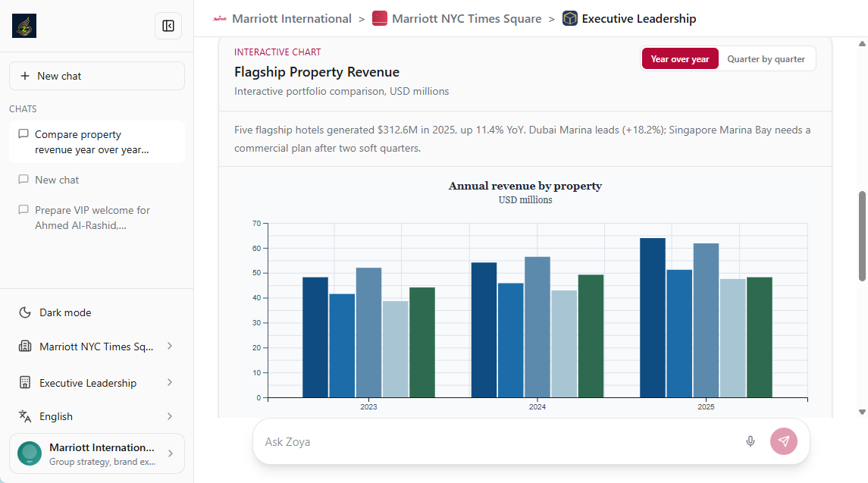Click the translate language icon
The height and width of the screenshot is (483, 868).
click(x=25, y=416)
